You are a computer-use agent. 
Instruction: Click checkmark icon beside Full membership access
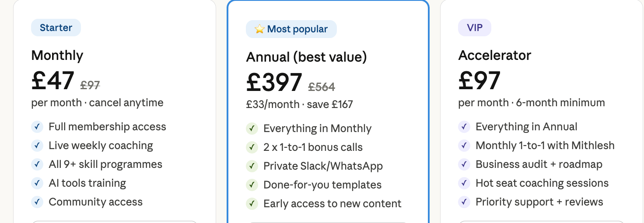point(37,127)
